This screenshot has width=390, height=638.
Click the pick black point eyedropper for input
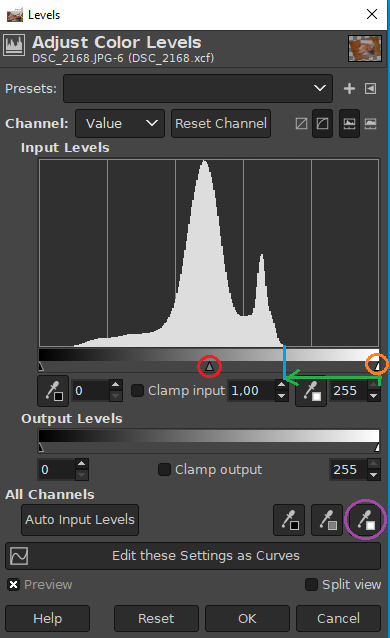53,391
